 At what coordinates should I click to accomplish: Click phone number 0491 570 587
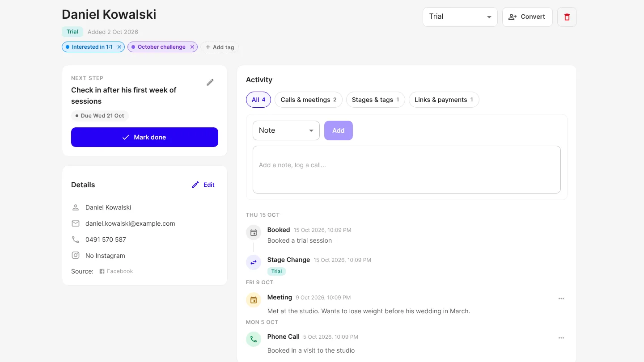[x=106, y=240]
